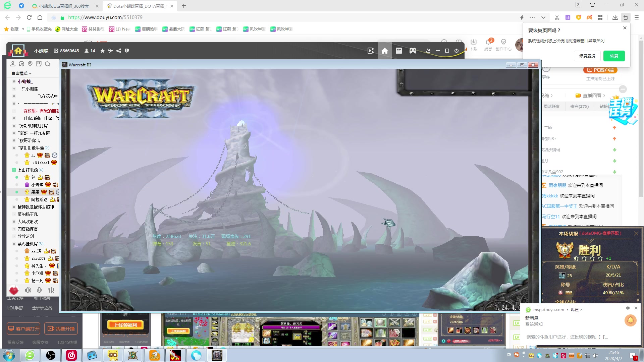Open the browser three-dots more menu
Viewport: 644px width, 362px height.
(532, 17)
